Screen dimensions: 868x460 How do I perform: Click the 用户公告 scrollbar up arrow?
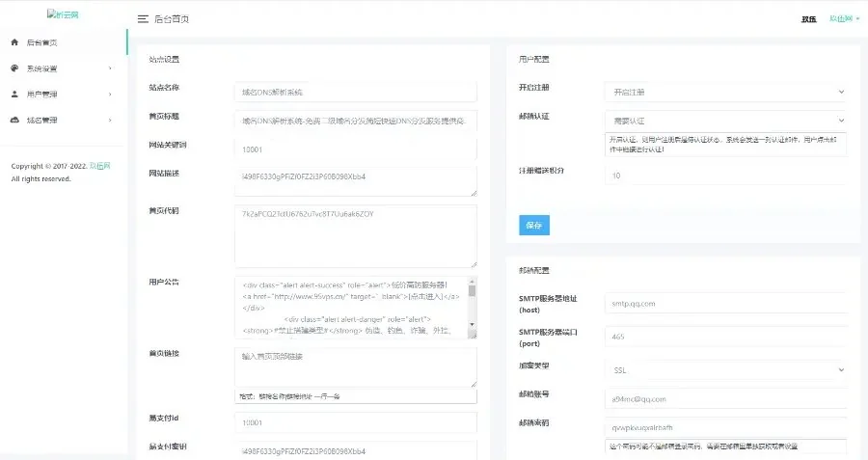click(473, 282)
